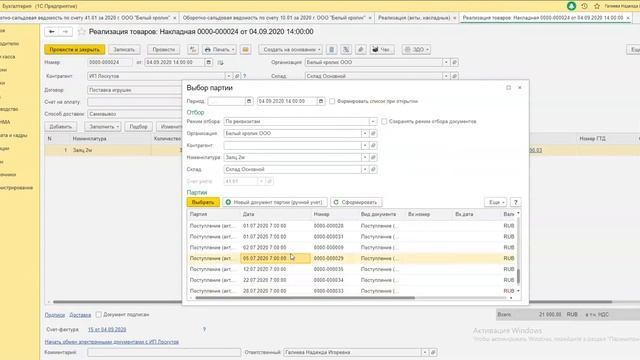Viewport: 640px width, 360px height.
Task: Enable Формировать список при открытии checkbox
Action: coord(332,101)
